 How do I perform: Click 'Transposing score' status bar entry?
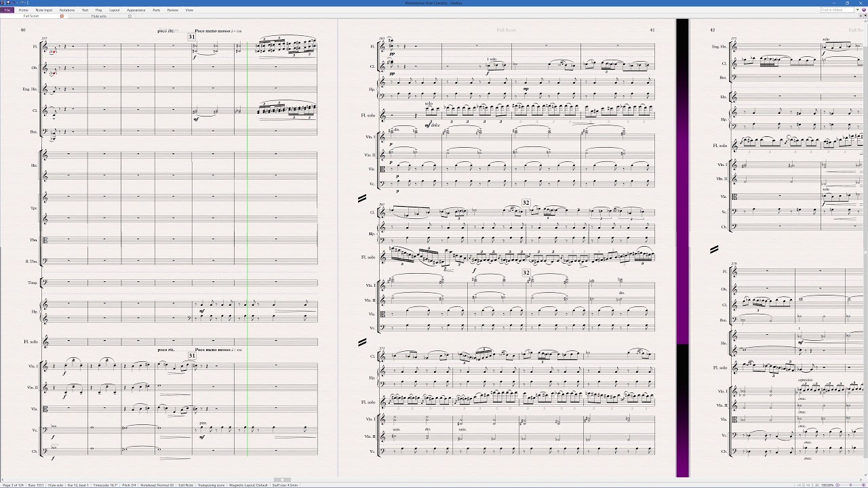coord(211,485)
